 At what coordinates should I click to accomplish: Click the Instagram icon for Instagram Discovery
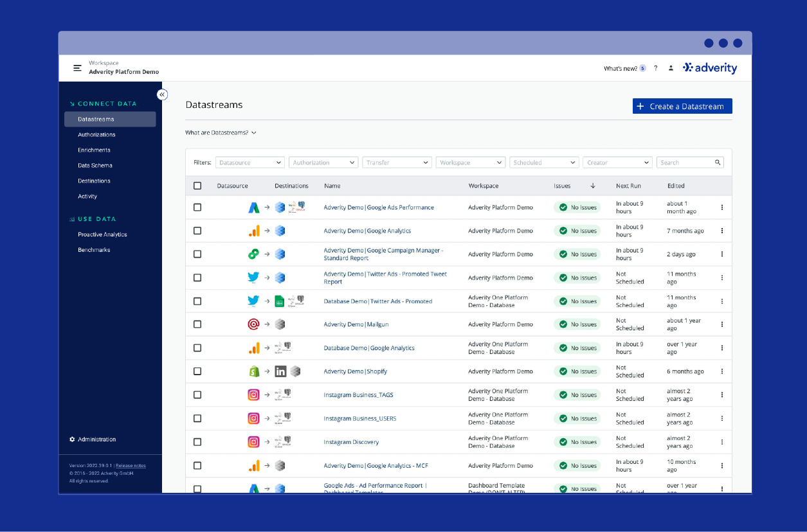[x=253, y=441]
